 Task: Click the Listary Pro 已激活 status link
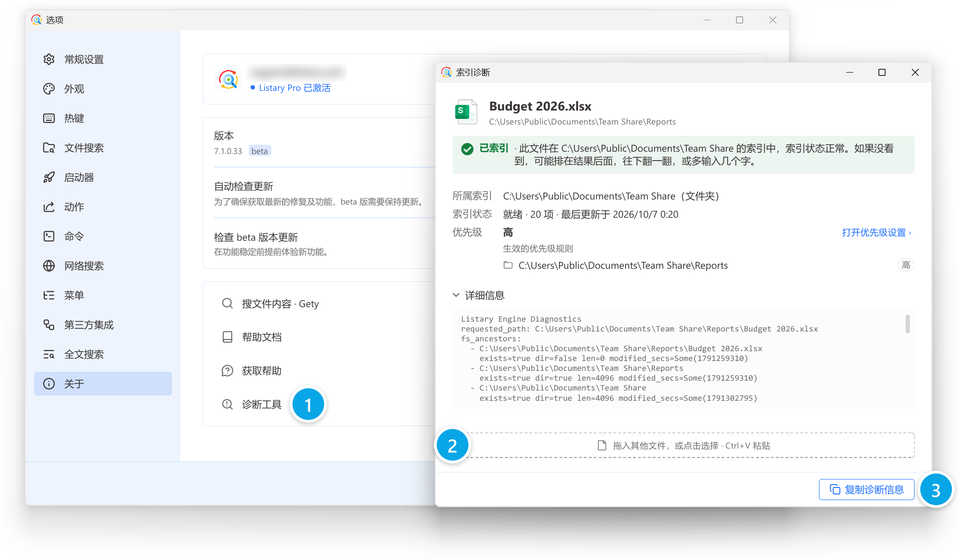294,88
